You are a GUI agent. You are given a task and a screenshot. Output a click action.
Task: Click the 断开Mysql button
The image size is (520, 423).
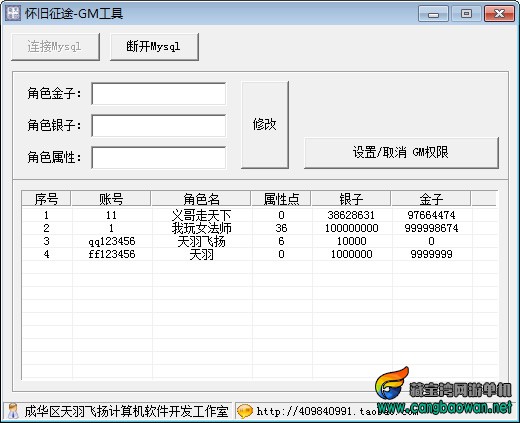(x=154, y=47)
